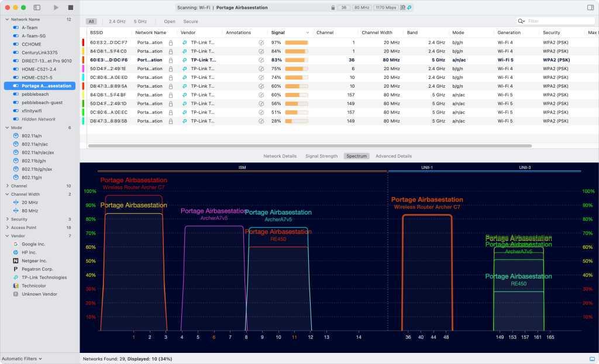The height and width of the screenshot is (364, 599).
Task: Sort by the Channel Width column header
Action: point(377,33)
